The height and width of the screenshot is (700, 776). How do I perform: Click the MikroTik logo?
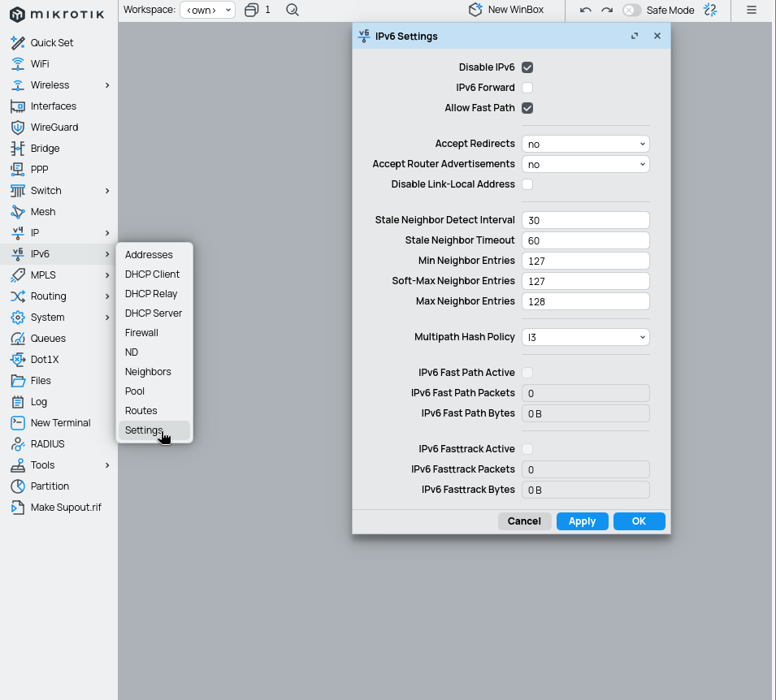click(x=57, y=15)
